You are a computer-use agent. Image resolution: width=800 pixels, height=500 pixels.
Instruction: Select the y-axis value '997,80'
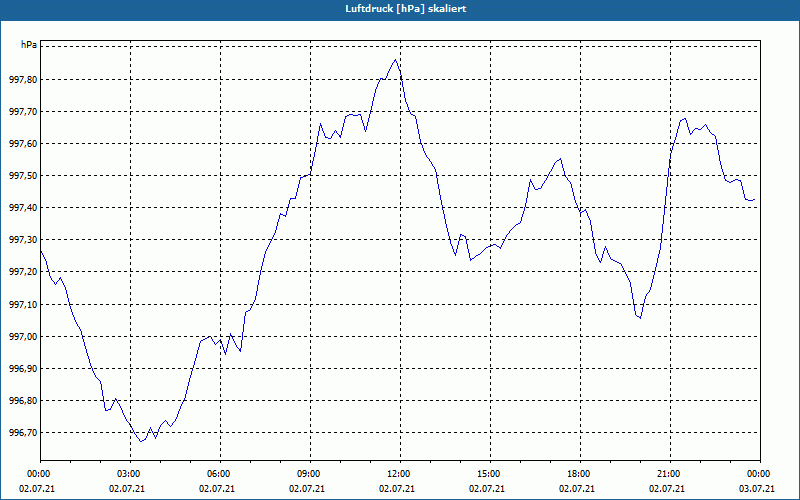point(23,80)
